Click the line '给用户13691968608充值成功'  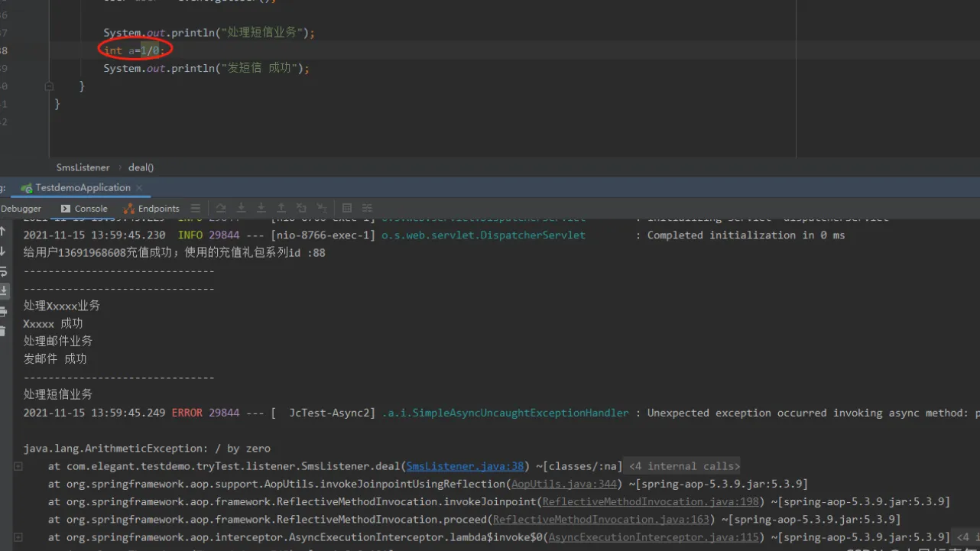174,253
